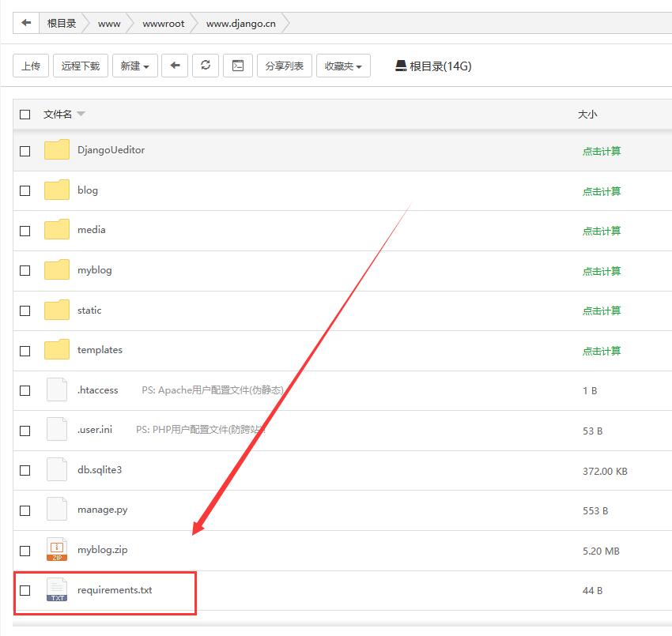Viewport: 672px width, 636px height.
Task: Check the box for blog folder
Action: click(x=25, y=190)
